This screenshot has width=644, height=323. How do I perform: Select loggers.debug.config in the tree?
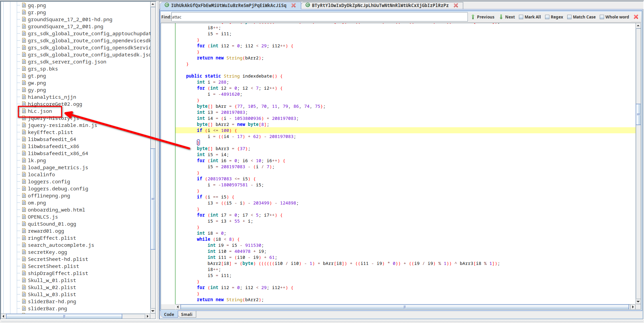(58, 189)
